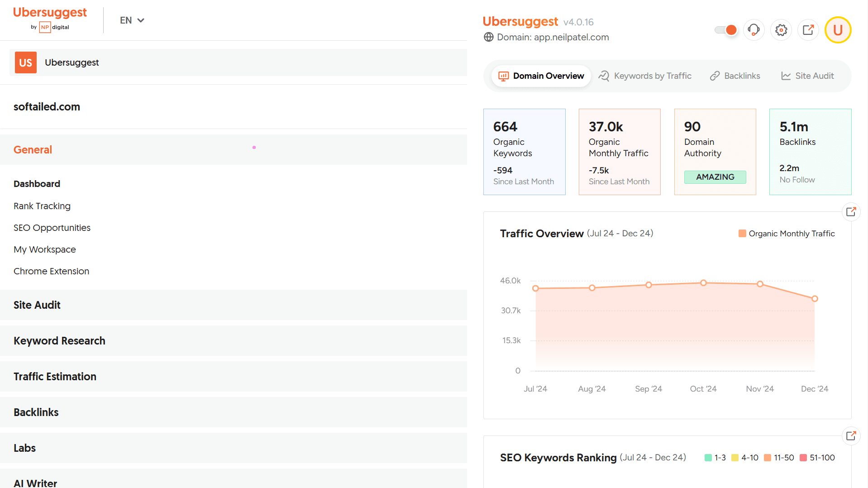Toggle the 4-10 ranking legend swatch
The width and height of the screenshot is (868, 488).
click(x=735, y=458)
